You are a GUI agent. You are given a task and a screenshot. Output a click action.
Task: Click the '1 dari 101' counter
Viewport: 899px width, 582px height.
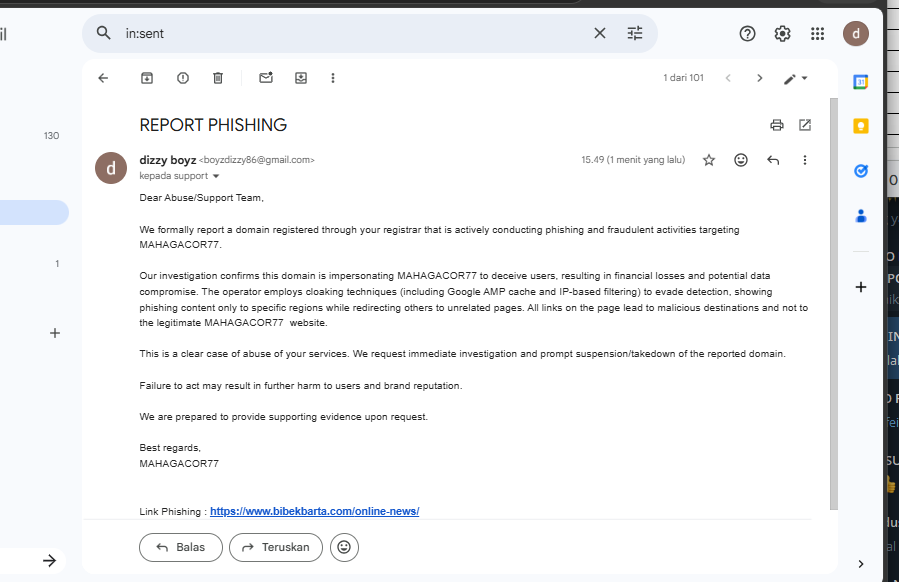pos(683,78)
